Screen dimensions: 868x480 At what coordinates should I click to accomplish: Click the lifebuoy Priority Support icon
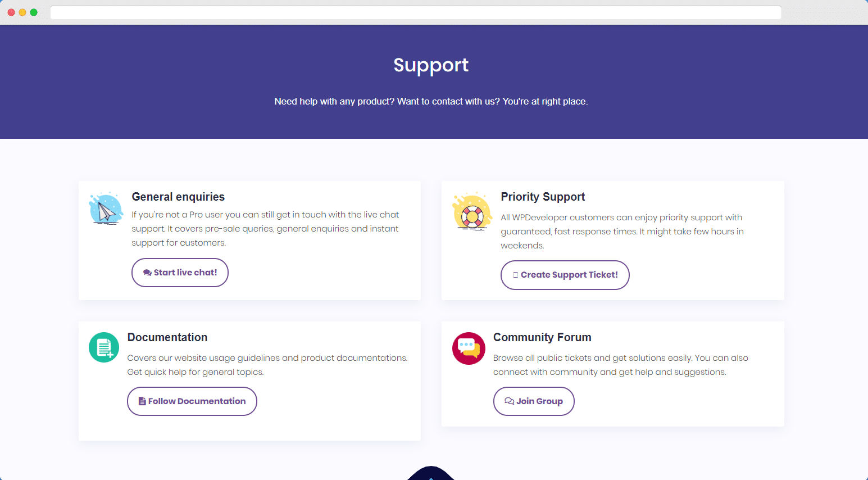click(x=472, y=211)
